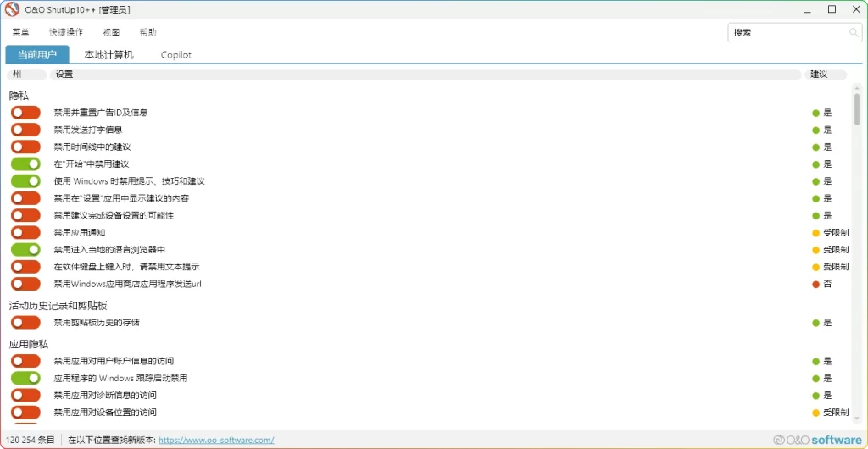Image resolution: width=868 pixels, height=449 pixels.
Task: Toggle 禁用发送打字信息 switch
Action: [x=25, y=130]
